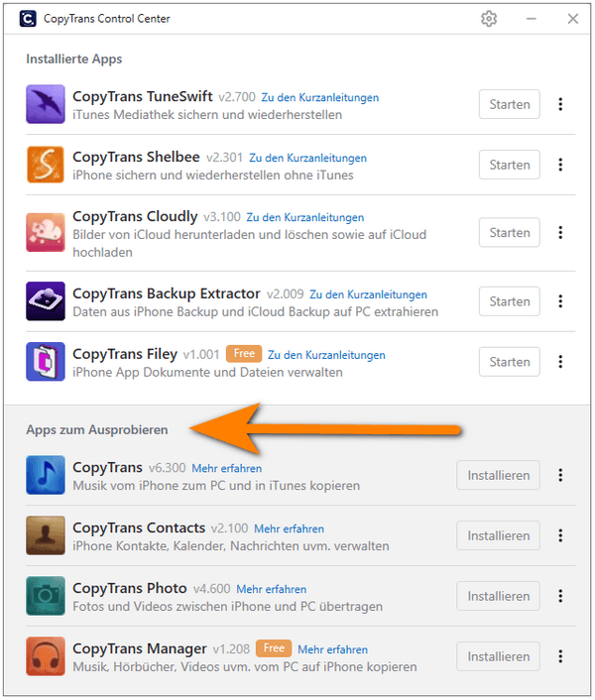Viewport: 595px width, 700px height.
Task: Open three-dot menu for Backup Extractor
Action: pyautogui.click(x=560, y=301)
